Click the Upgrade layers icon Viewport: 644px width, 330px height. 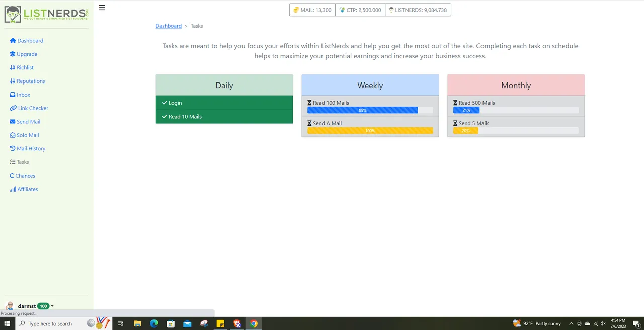coord(13,54)
